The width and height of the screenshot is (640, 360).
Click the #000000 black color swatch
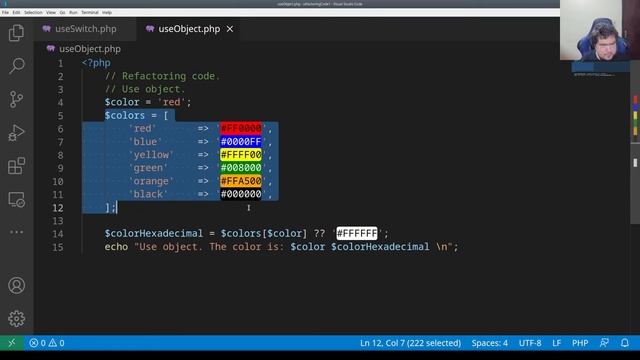pyautogui.click(x=241, y=194)
